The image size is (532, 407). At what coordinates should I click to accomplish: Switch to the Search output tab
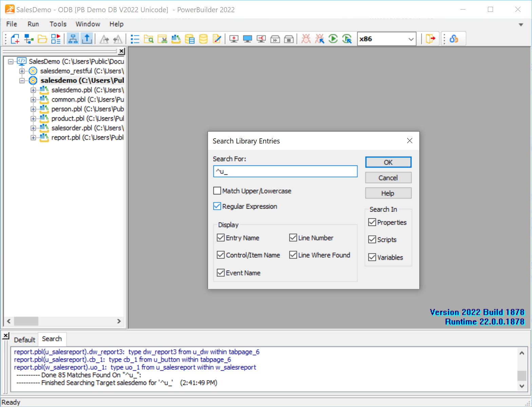(52, 339)
